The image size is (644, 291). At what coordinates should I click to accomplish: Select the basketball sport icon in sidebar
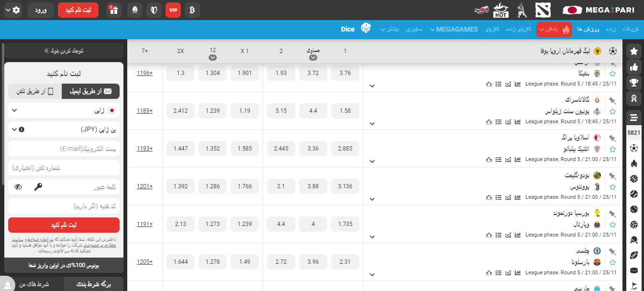pos(634,179)
